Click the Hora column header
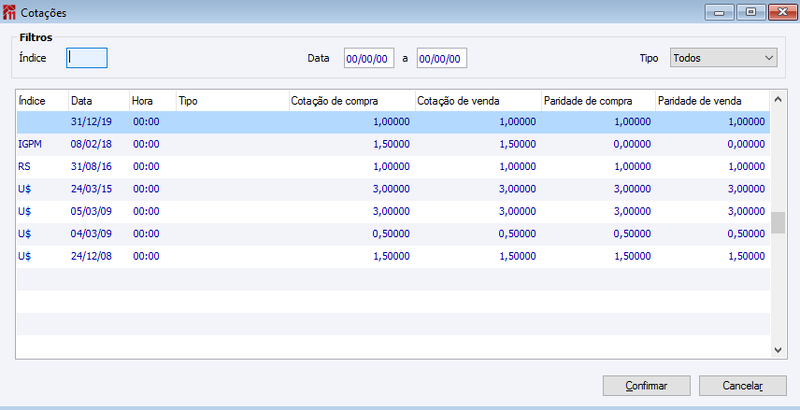 tap(153, 101)
